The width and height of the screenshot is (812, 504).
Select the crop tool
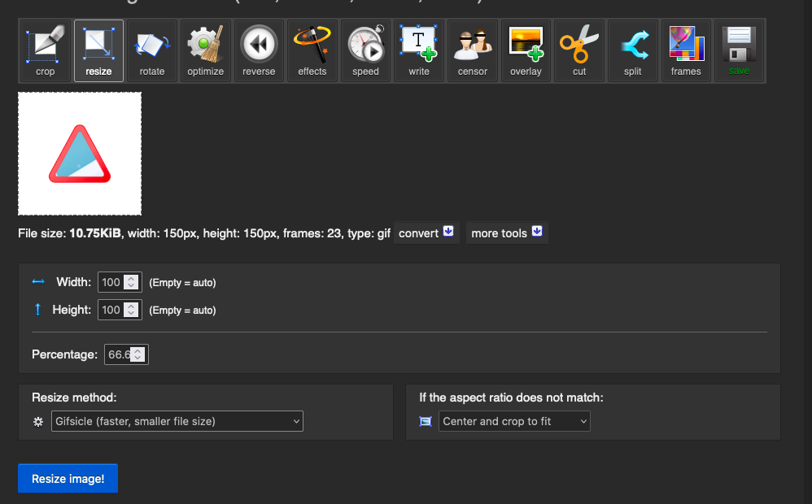pos(45,50)
